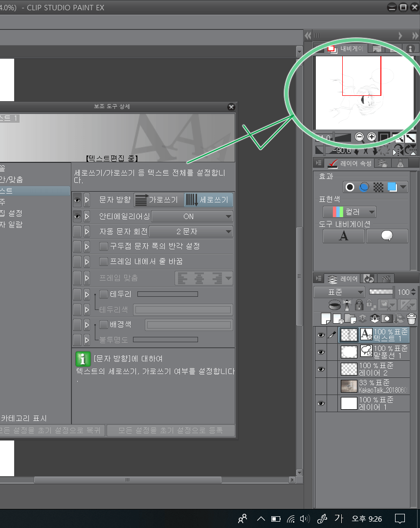Create new raster layer
The height and width of the screenshot is (528, 420).
[326, 318]
